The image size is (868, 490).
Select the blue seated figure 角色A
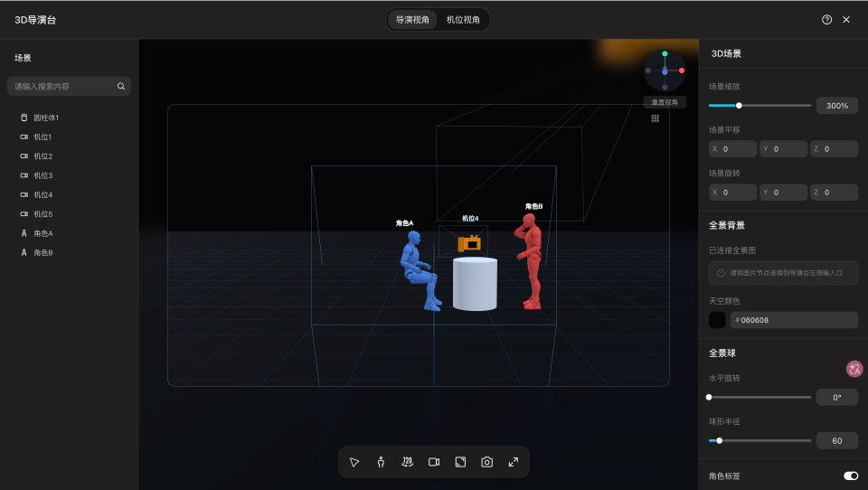pos(420,270)
